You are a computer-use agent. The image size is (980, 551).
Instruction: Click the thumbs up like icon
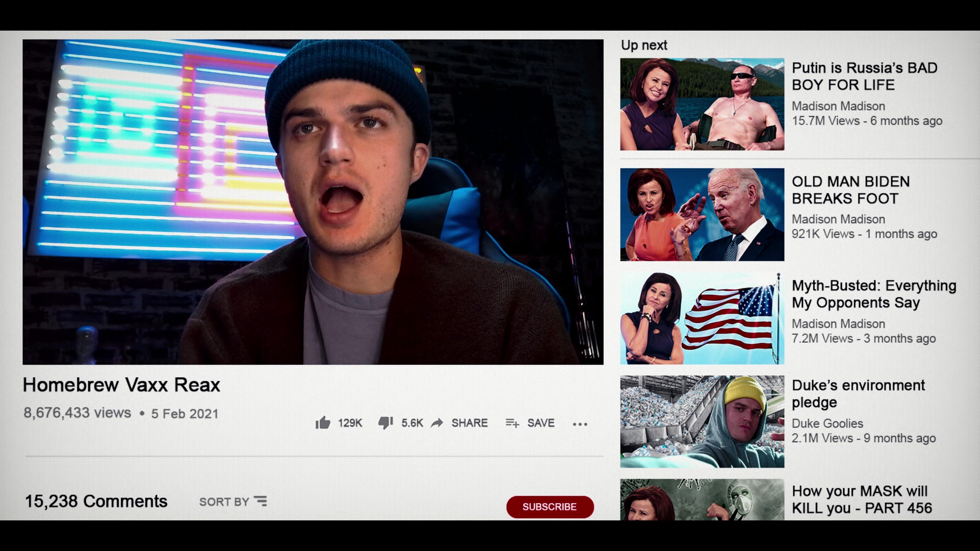(x=323, y=423)
